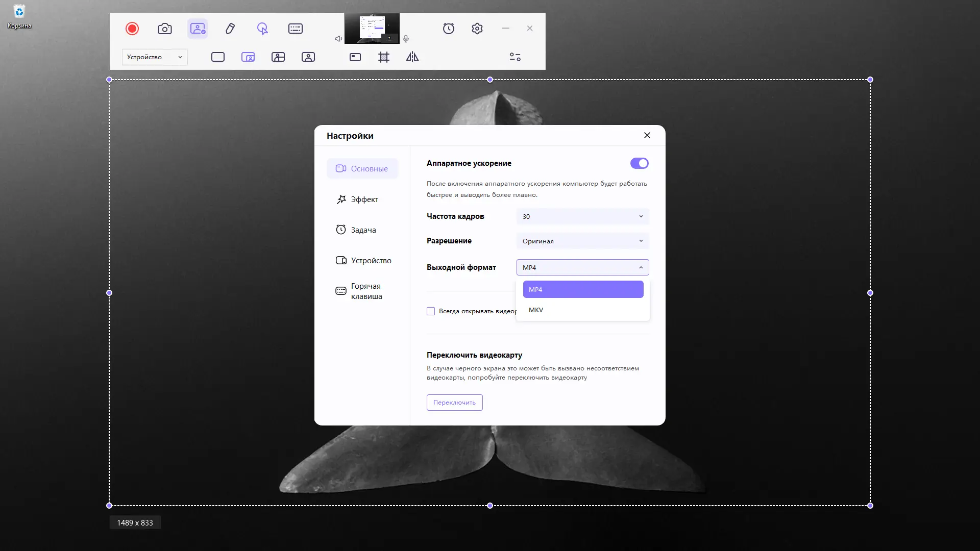
Task: Click the red record button
Action: coord(132,29)
